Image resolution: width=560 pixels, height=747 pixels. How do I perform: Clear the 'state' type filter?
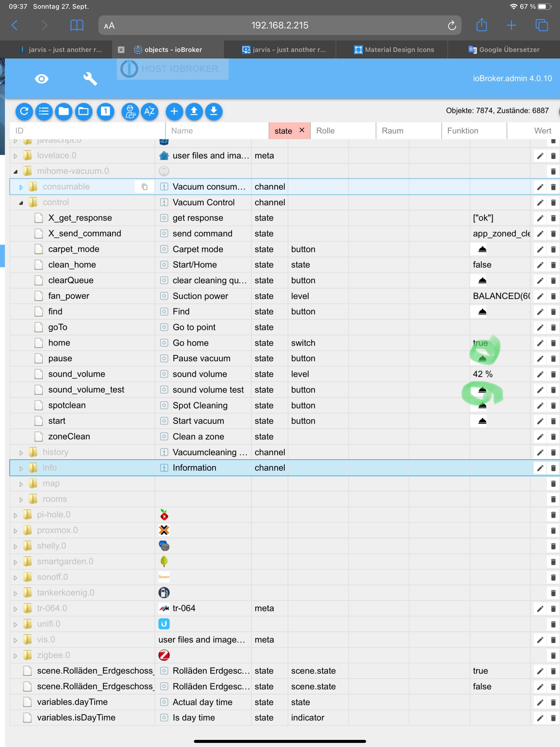click(x=302, y=130)
